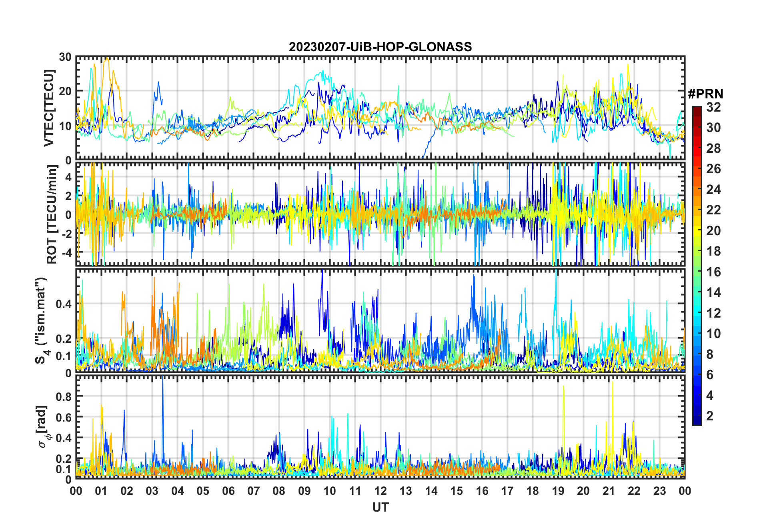Screen dimensions: 761x532
Task: Click inside the S4 scintillation plot panel
Action: 380,320
